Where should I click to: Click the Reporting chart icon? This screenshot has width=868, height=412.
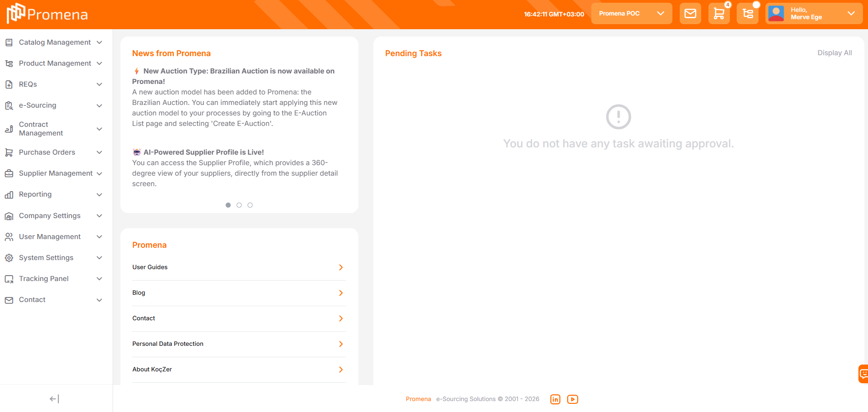pyautogui.click(x=9, y=194)
